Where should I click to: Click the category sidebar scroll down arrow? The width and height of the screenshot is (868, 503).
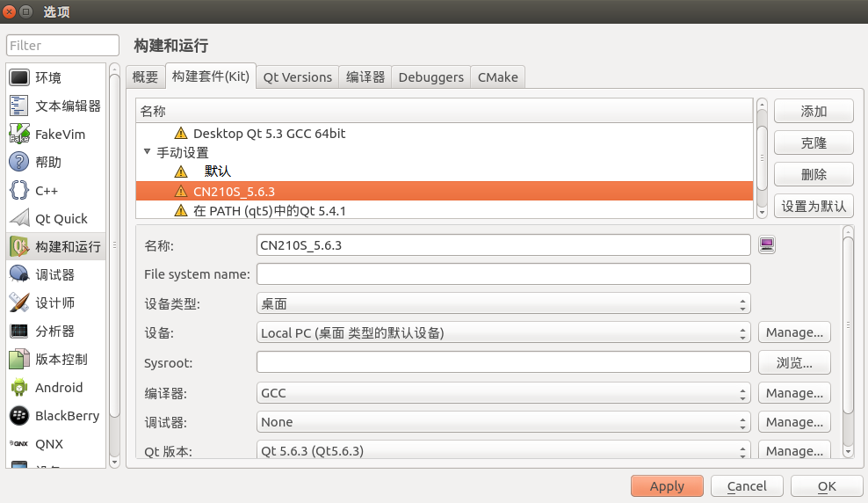coord(114,462)
